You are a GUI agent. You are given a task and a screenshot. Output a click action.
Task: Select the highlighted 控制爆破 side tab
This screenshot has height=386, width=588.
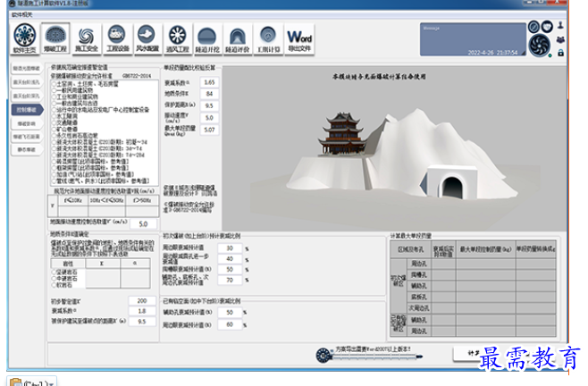27,110
